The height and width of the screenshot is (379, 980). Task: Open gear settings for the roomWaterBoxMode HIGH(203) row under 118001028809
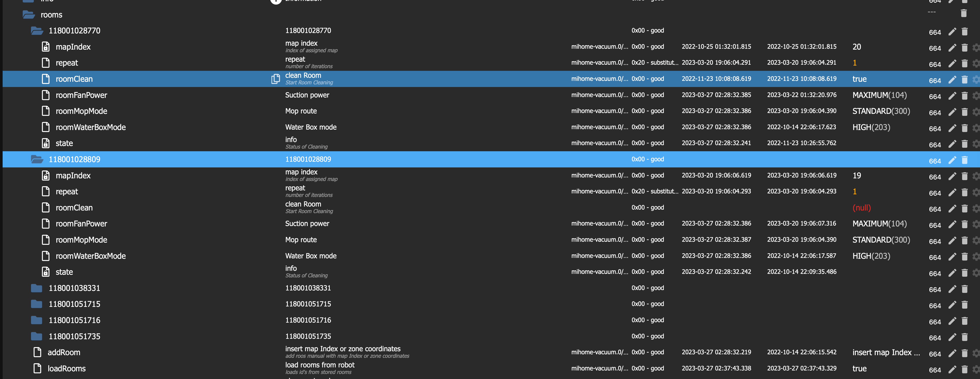[x=976, y=257]
